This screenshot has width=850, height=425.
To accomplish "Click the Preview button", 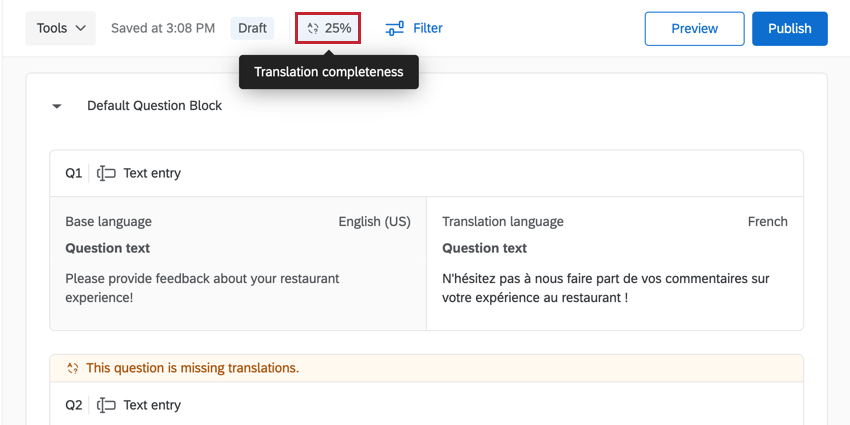I will point(694,28).
